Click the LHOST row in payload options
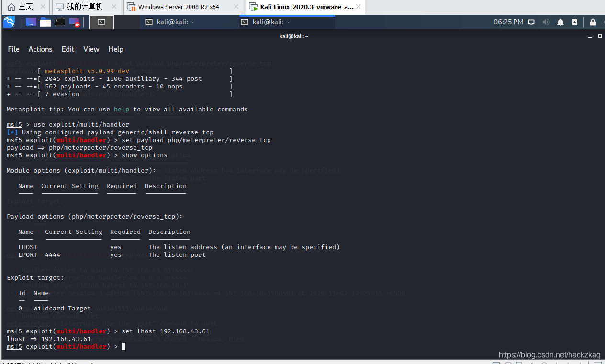605x364 pixels. point(179,247)
